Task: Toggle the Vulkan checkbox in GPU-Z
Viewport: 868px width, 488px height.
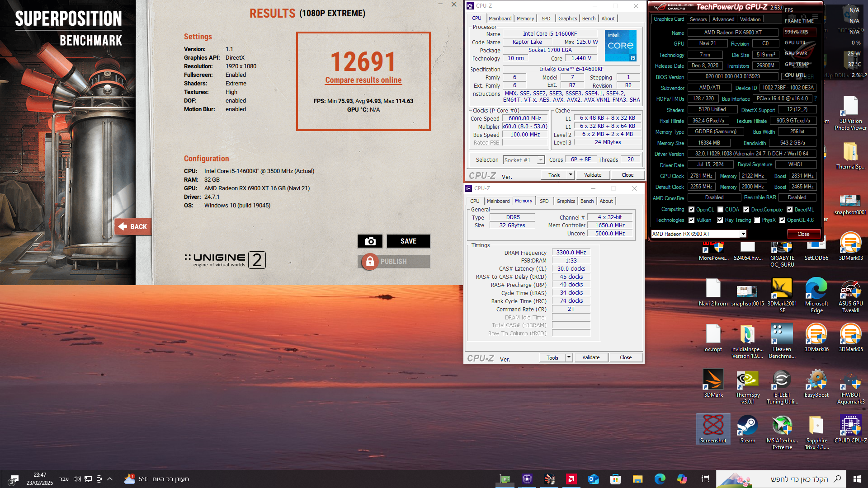Action: point(691,220)
